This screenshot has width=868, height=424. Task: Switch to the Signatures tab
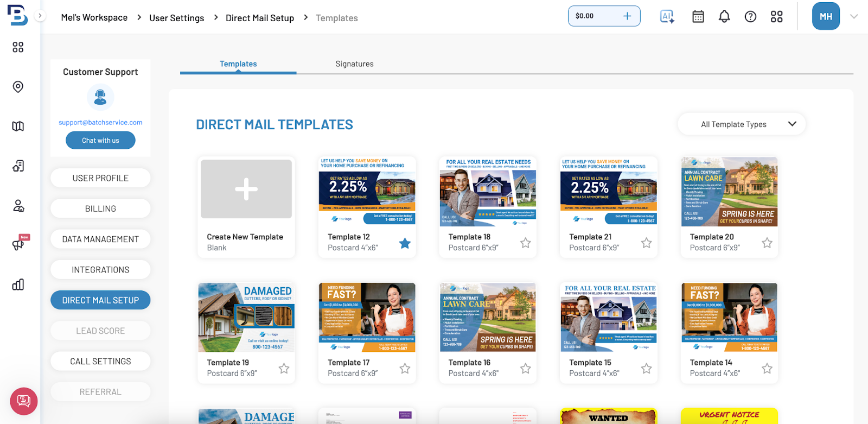[x=355, y=64]
